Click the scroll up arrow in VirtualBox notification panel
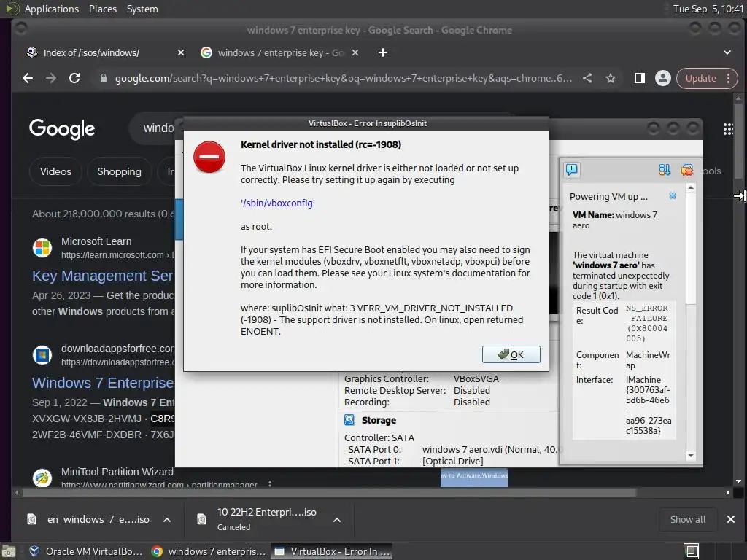 [691, 188]
